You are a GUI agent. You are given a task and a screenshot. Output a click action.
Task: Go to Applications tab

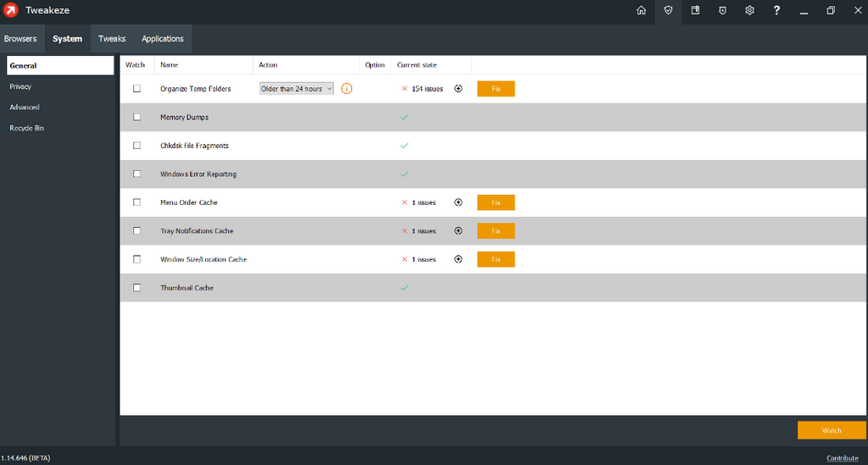pos(162,39)
